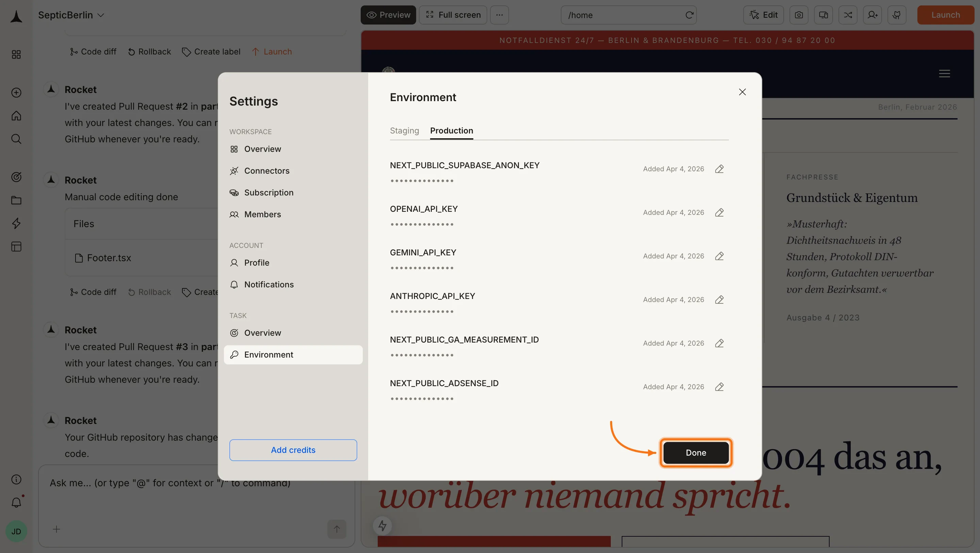
Task: Click the Rocket logo icon
Action: point(16,16)
